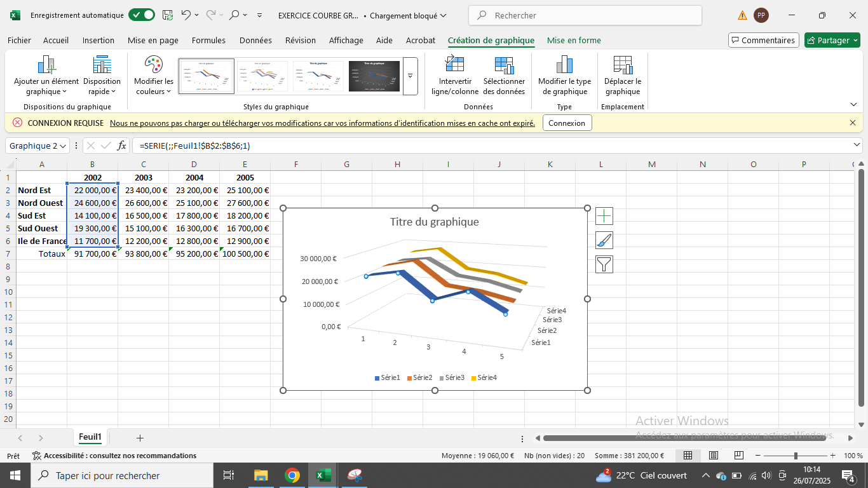Collapse the ribbon with the chevron

click(853, 105)
